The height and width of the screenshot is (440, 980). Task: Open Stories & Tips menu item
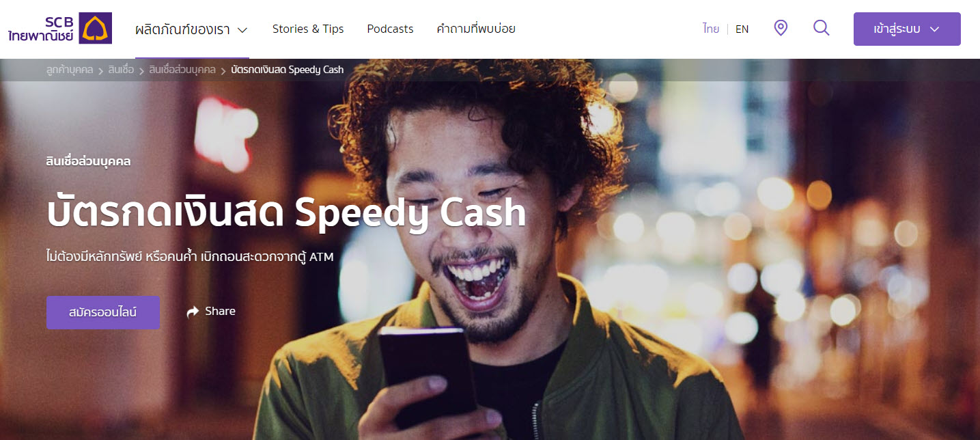point(308,29)
